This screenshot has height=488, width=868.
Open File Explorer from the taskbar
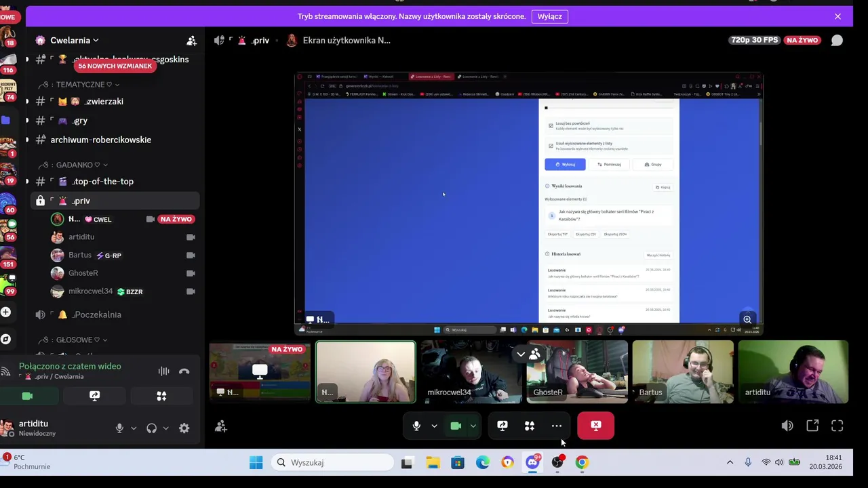point(433,462)
